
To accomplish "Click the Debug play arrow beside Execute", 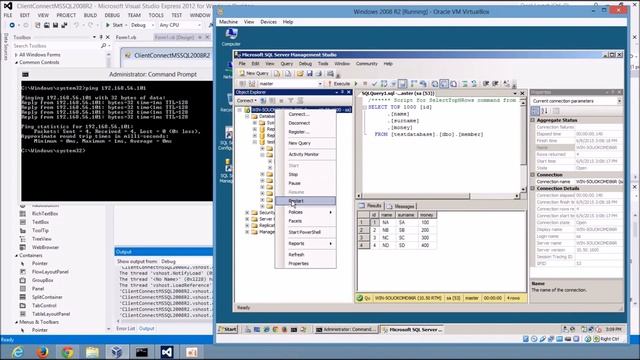I will click(x=356, y=84).
